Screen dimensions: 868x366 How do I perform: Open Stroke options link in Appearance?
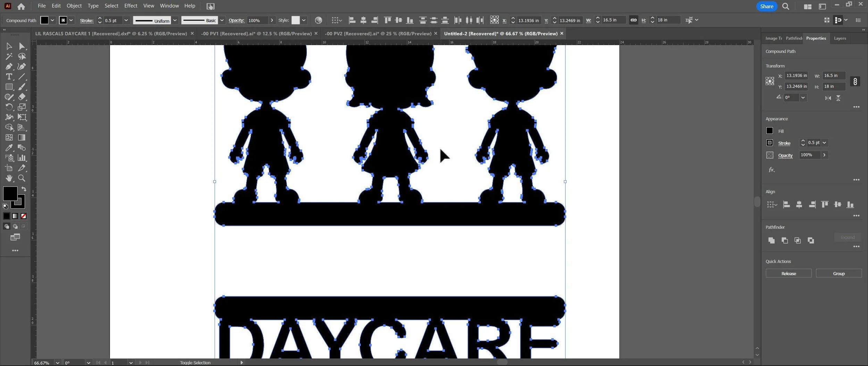click(x=784, y=143)
